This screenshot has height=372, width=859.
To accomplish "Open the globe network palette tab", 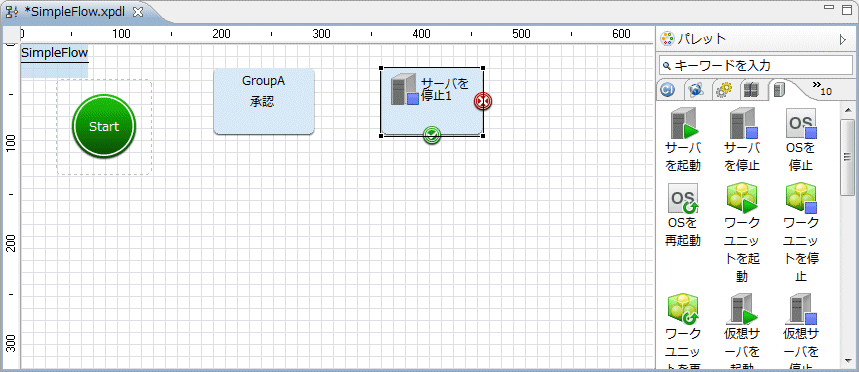I will [696, 90].
